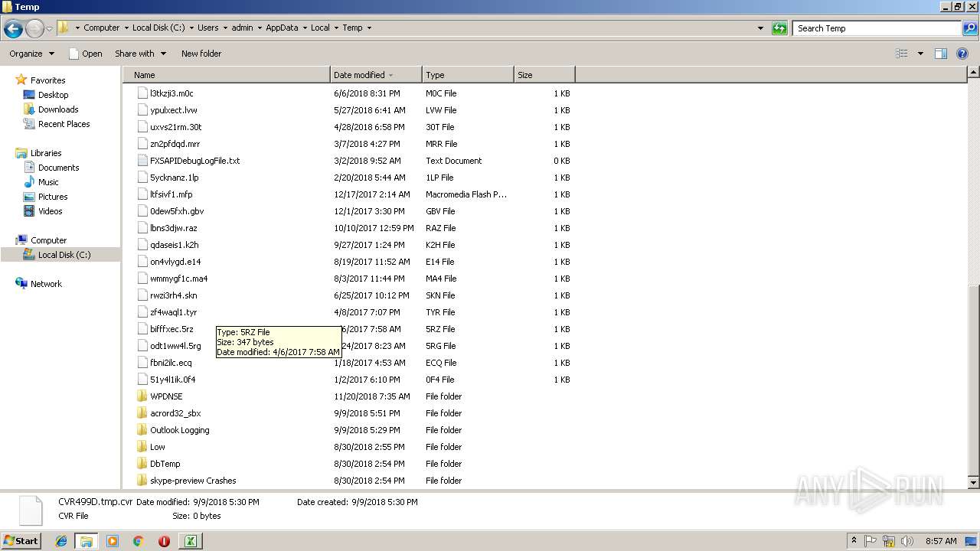This screenshot has width=980, height=551.
Task: Select Local Disk (C:) in the tree
Action: [x=64, y=255]
